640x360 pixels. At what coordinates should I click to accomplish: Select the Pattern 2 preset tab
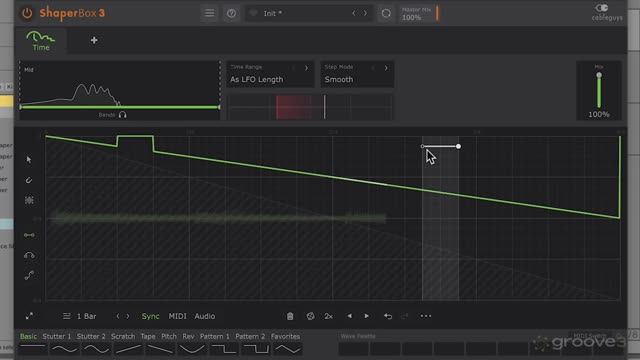point(250,336)
